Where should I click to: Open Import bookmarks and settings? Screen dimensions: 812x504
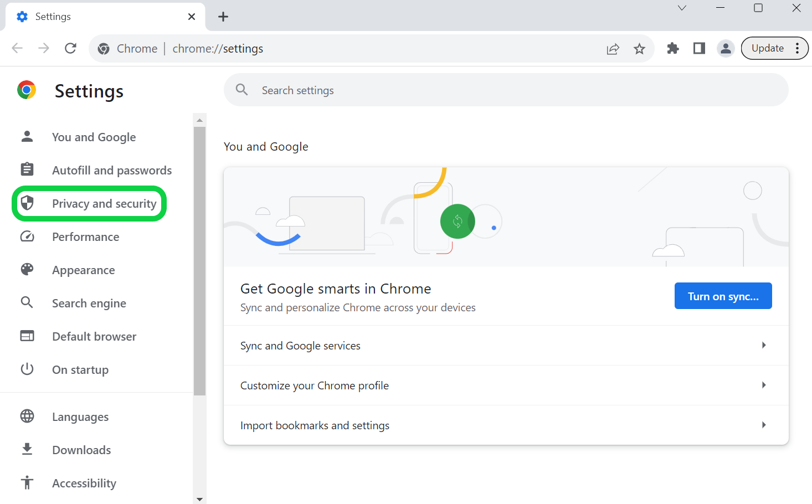[x=506, y=425]
